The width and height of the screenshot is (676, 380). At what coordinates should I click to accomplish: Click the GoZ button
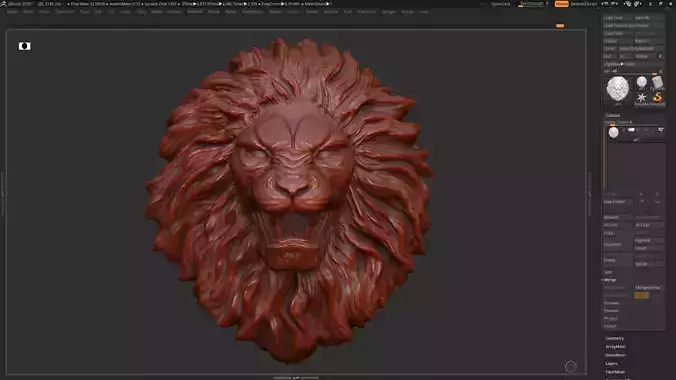(609, 57)
